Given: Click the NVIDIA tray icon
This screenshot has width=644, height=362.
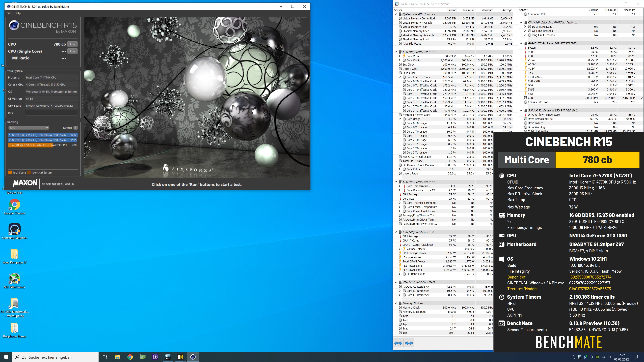Looking at the screenshot, I should [597, 357].
